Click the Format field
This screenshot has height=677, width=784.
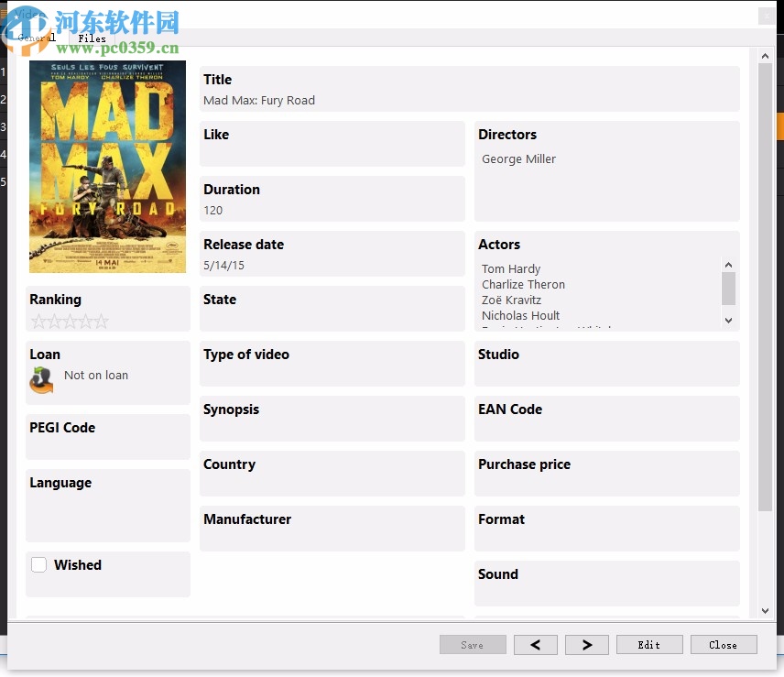pos(607,529)
